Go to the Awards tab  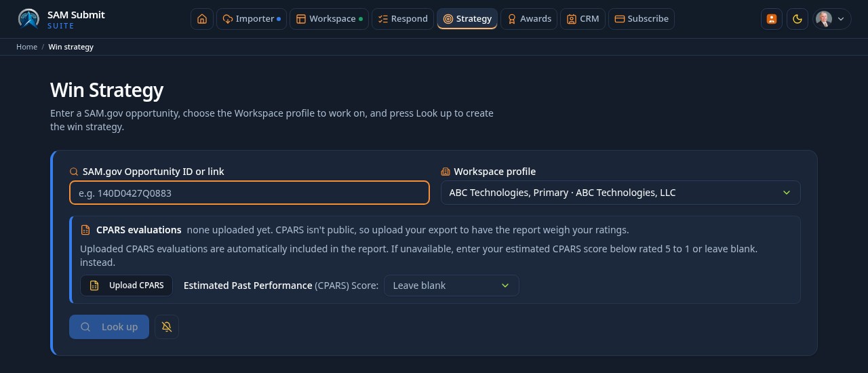coord(529,19)
